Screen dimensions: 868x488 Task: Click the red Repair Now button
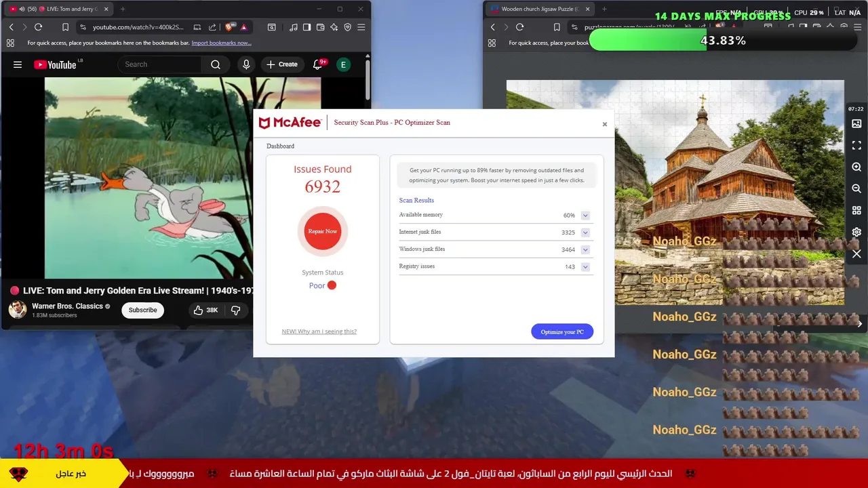coord(323,231)
